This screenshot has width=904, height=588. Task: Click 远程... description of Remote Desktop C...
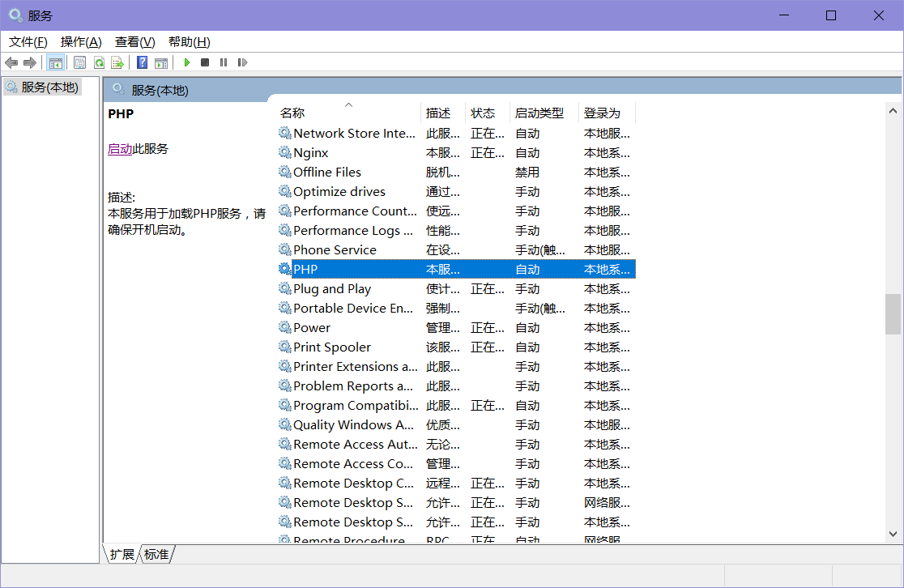point(443,483)
